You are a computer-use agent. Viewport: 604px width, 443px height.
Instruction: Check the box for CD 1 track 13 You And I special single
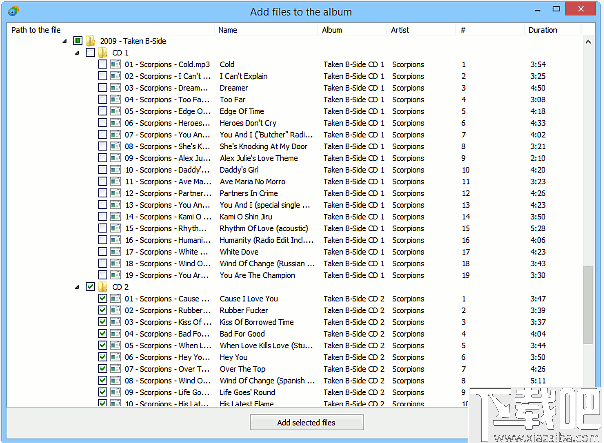102,205
